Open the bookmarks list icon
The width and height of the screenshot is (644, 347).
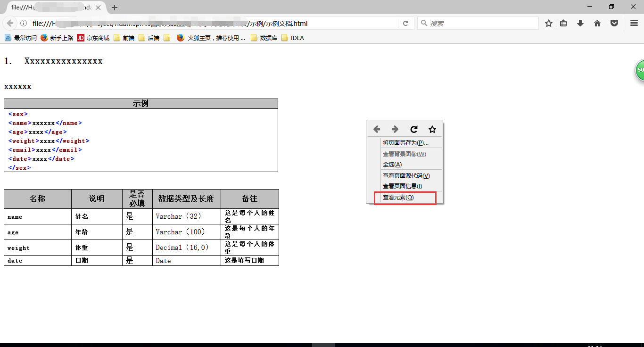563,23
